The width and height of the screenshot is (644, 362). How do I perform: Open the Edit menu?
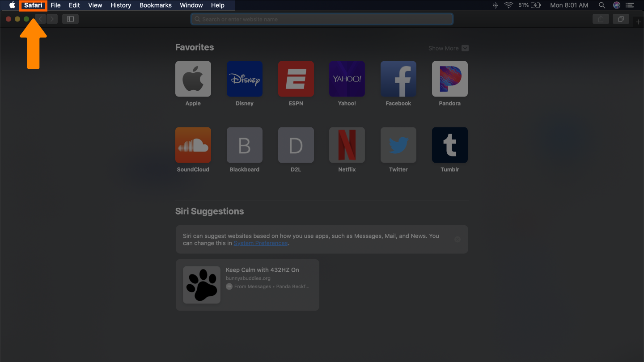[74, 5]
